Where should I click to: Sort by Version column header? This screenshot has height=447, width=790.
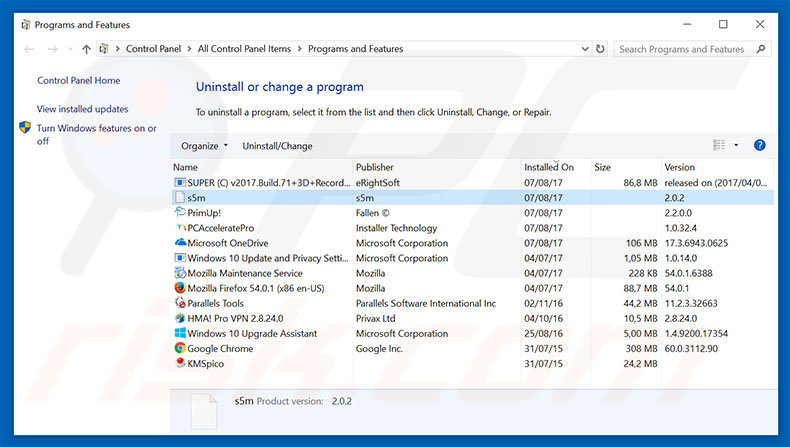click(x=717, y=167)
